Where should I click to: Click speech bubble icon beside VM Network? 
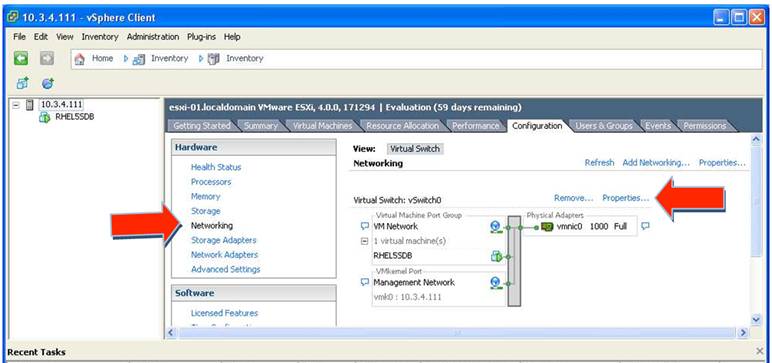(365, 227)
